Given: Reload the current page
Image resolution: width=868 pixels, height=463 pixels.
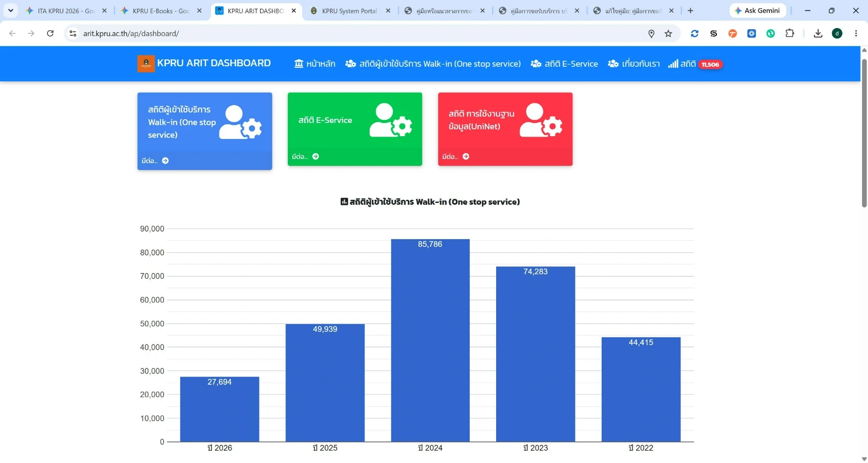Looking at the screenshot, I should pyautogui.click(x=50, y=33).
